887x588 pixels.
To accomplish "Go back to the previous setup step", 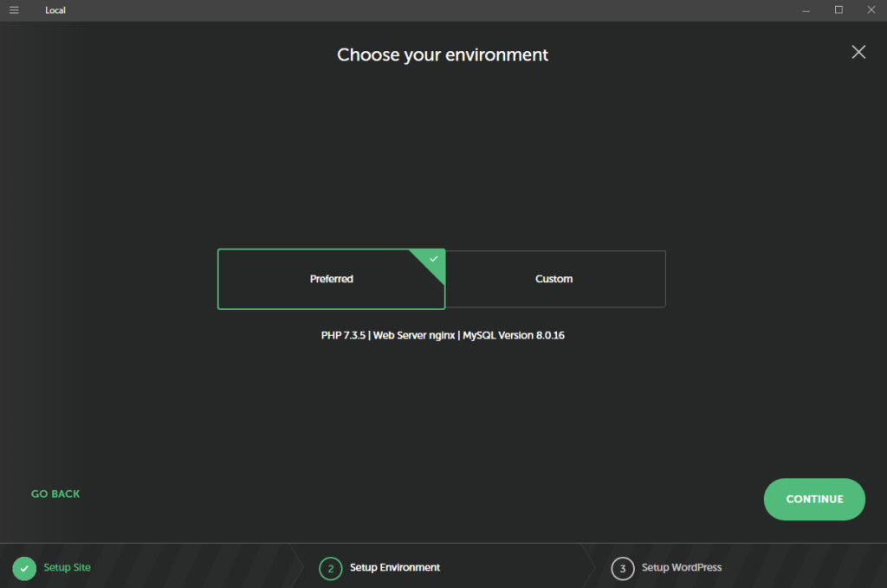I will point(55,494).
